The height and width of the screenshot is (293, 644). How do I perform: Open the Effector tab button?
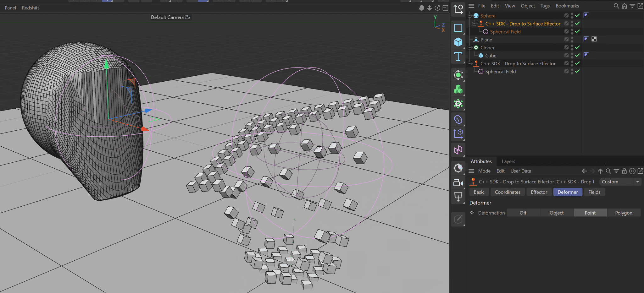tap(539, 192)
